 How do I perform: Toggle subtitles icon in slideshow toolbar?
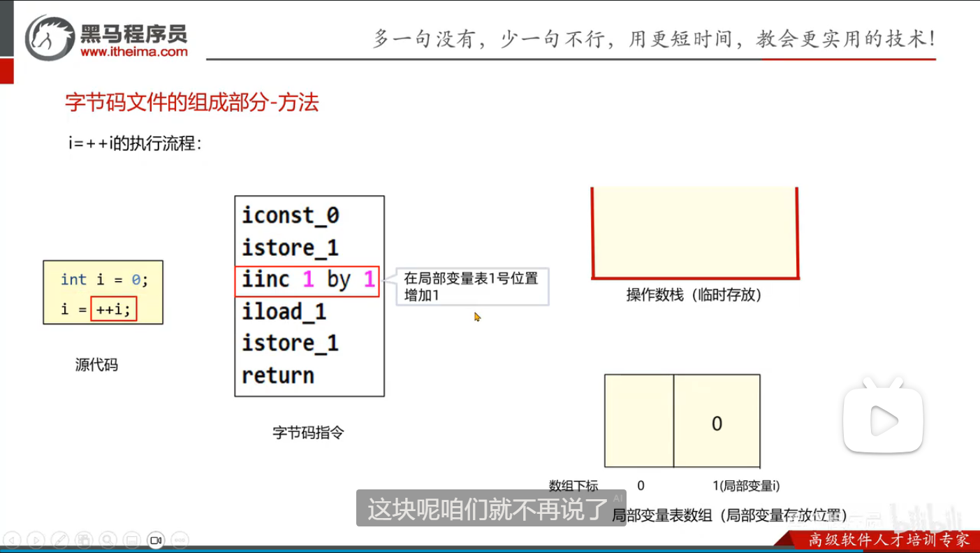click(x=131, y=540)
